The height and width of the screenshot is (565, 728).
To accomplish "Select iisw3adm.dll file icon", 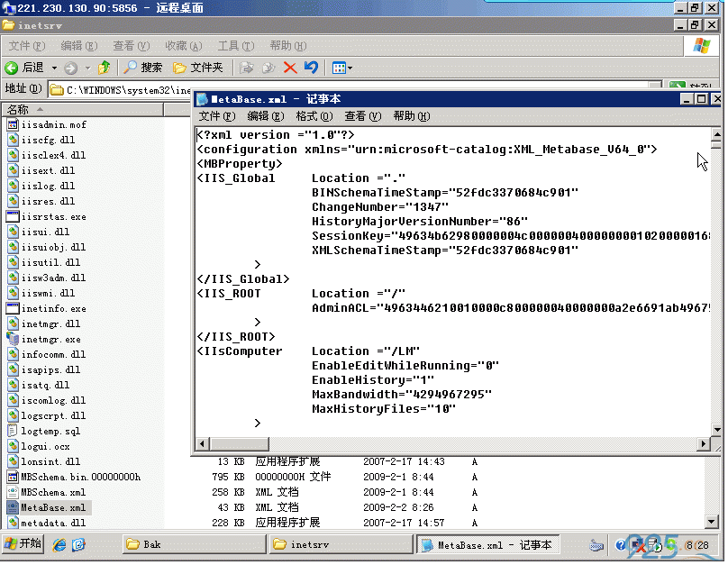I will click(x=13, y=278).
